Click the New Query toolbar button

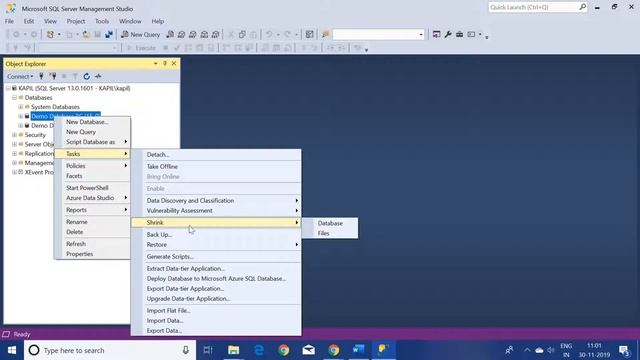140,35
